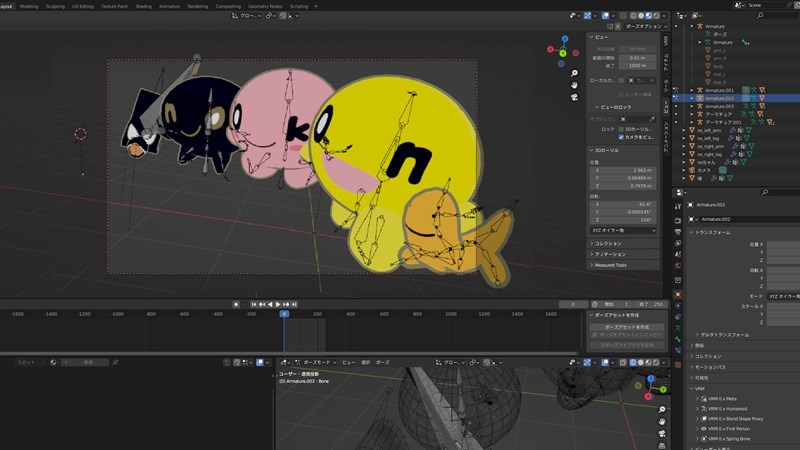The width and height of the screenshot is (800, 450).
Task: Uncheck the カメラをビューに checkbox
Action: [x=621, y=137]
